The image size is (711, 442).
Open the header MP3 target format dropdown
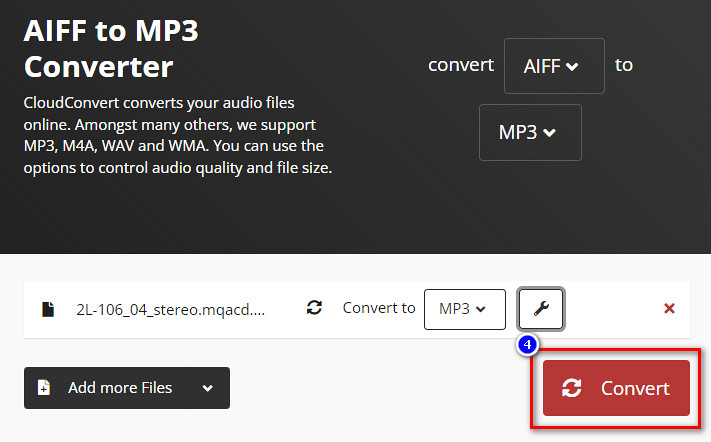click(530, 132)
